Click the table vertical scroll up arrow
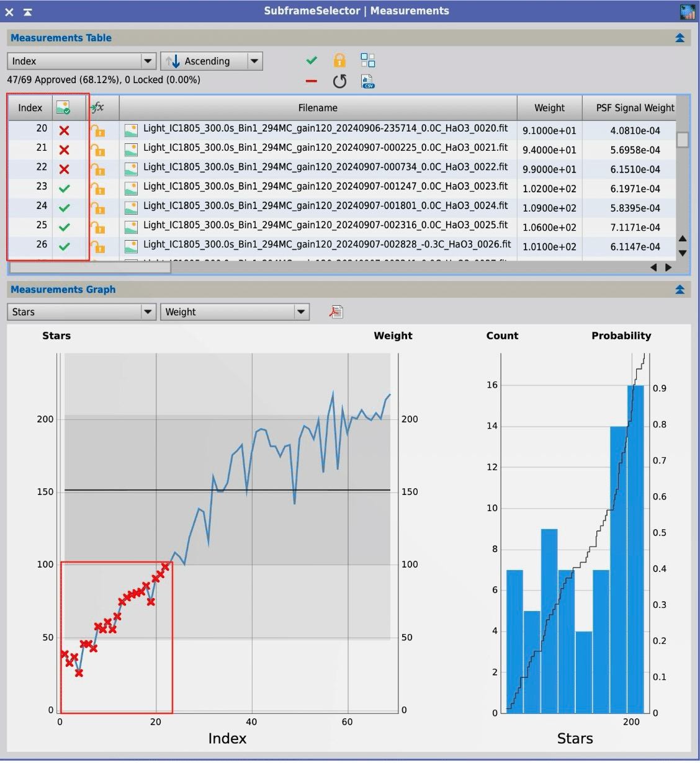 [683, 239]
